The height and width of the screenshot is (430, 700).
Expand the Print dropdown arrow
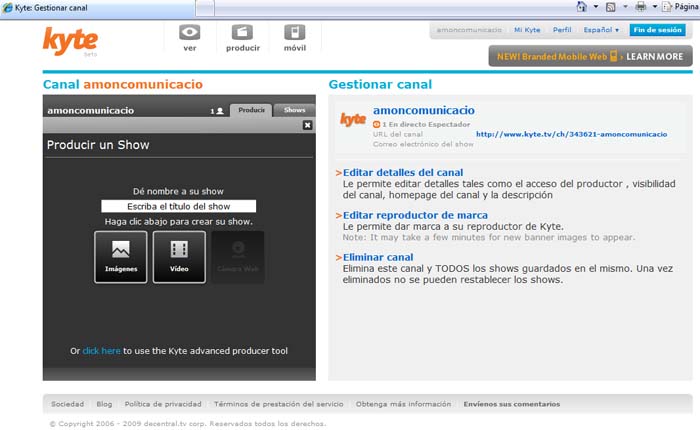tap(655, 7)
